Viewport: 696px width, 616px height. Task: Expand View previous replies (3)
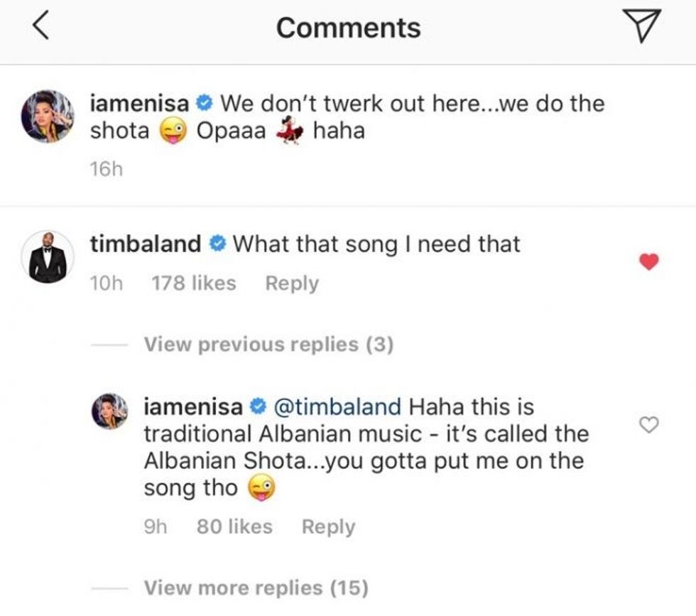click(x=268, y=345)
